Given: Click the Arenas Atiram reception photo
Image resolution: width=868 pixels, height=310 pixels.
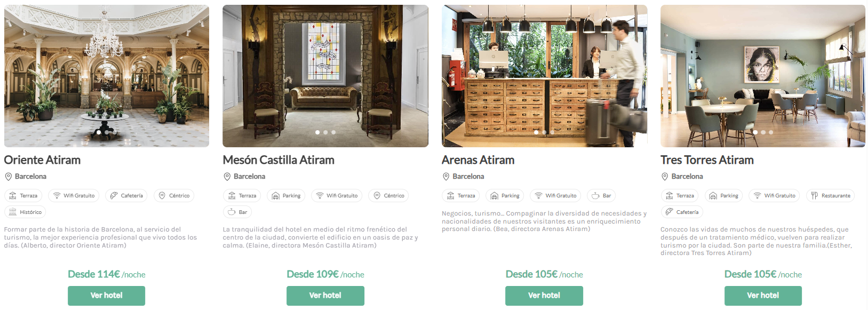Looking at the screenshot, I should coord(544,75).
